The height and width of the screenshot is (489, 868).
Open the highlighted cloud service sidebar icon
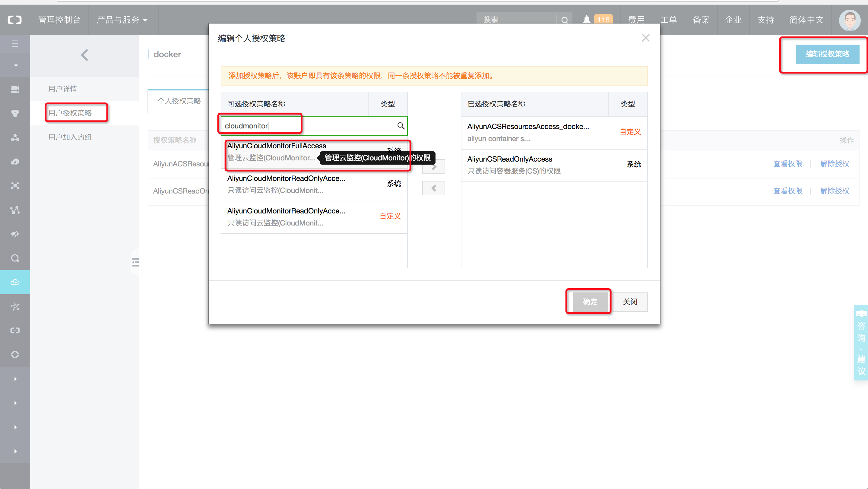point(15,282)
